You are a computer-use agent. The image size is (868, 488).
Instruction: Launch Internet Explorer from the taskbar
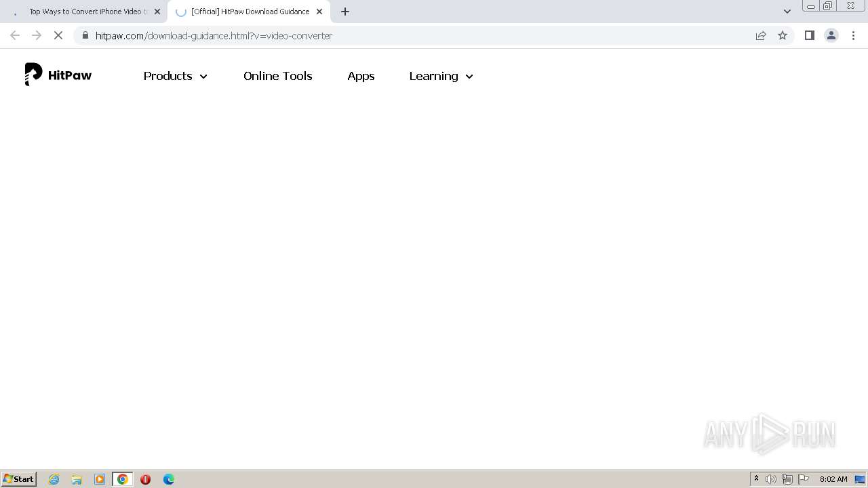pyautogui.click(x=54, y=479)
